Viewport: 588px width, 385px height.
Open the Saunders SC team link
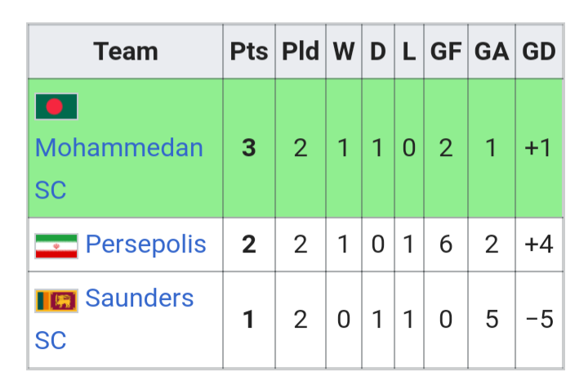114,319
